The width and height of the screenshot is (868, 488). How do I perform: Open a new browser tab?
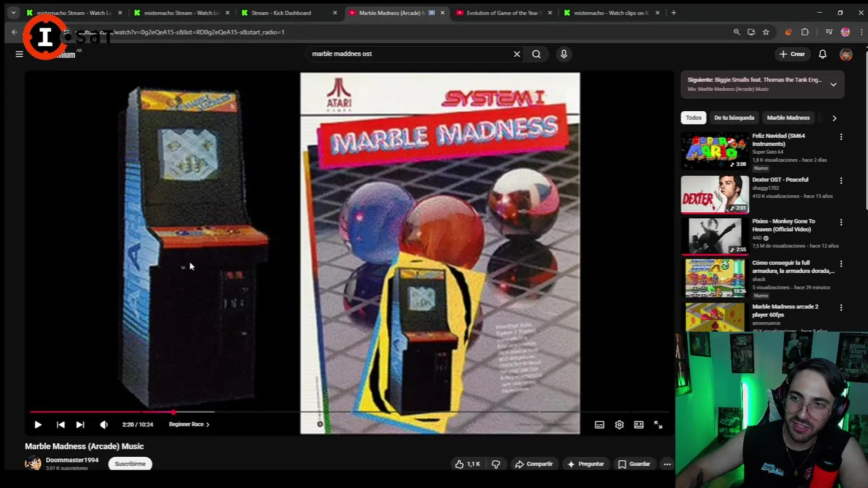[x=673, y=13]
